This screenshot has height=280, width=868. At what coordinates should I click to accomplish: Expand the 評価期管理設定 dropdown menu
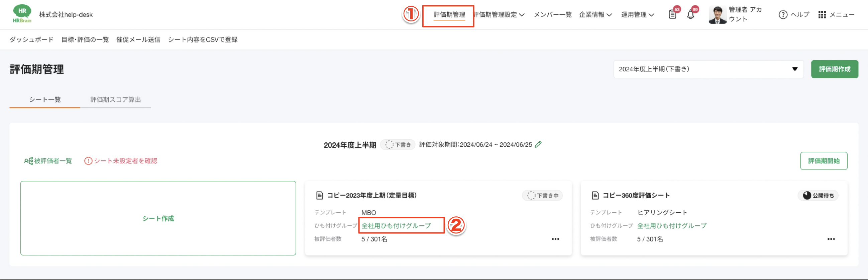point(500,15)
